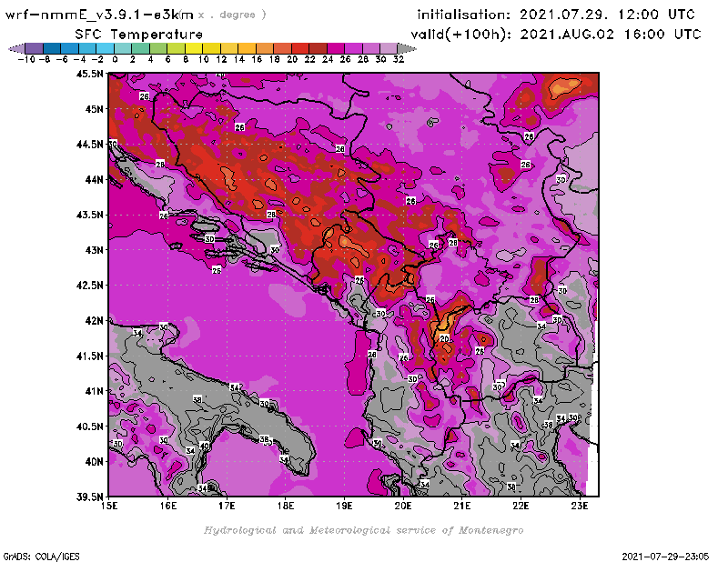Click the Hydrological and Meteorological service caption
The width and height of the screenshot is (728, 562).
362,530
